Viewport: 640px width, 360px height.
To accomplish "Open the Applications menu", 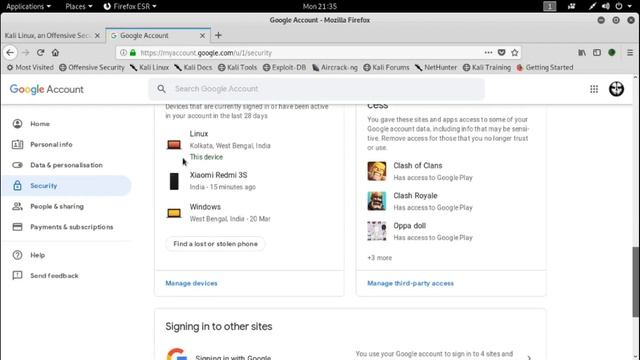I will [28, 6].
